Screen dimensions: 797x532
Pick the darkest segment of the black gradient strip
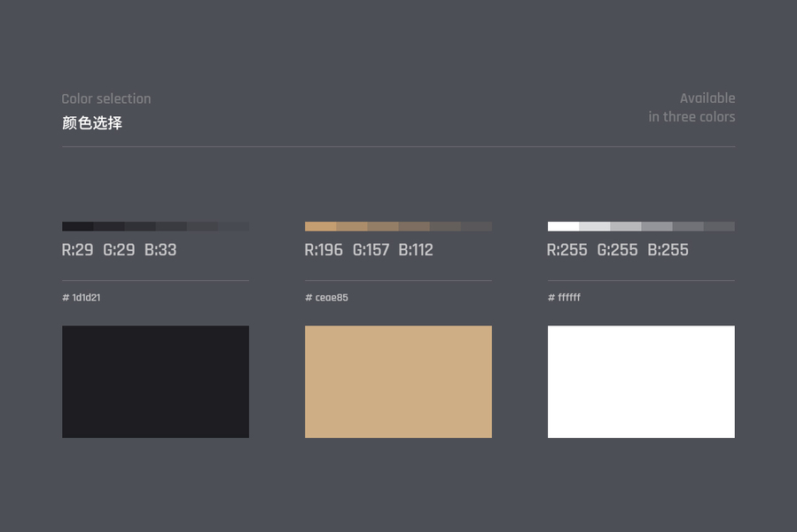click(78, 226)
